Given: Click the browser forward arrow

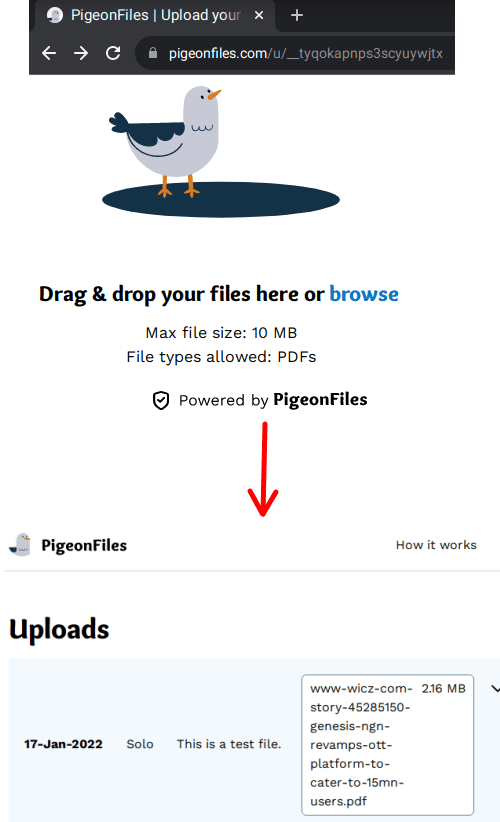Looking at the screenshot, I should pos(81,53).
